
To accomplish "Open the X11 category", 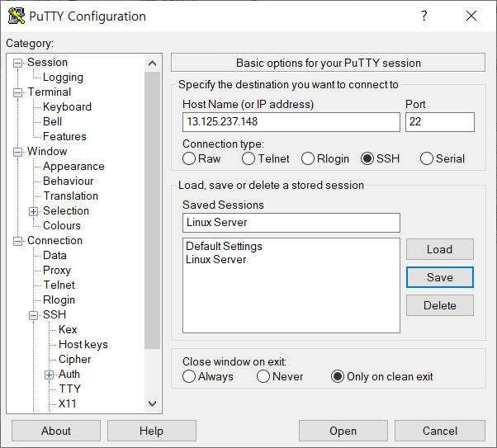I will coord(68,403).
